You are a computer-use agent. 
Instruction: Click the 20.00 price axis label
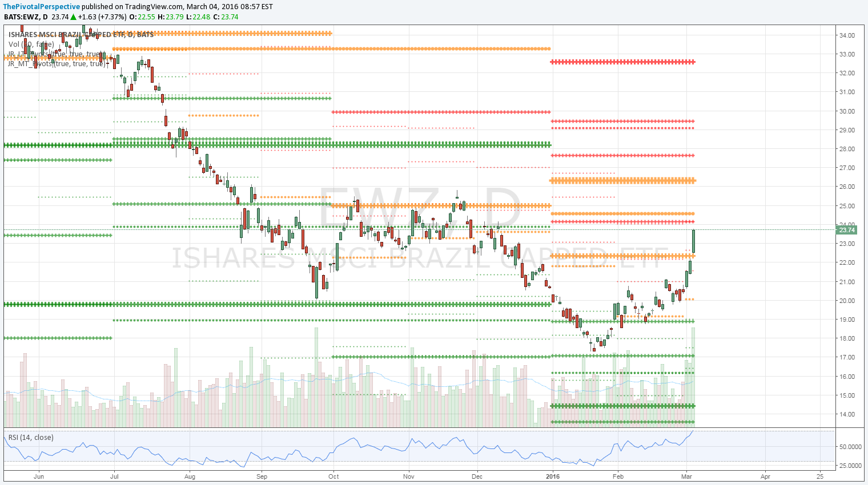[x=847, y=301]
